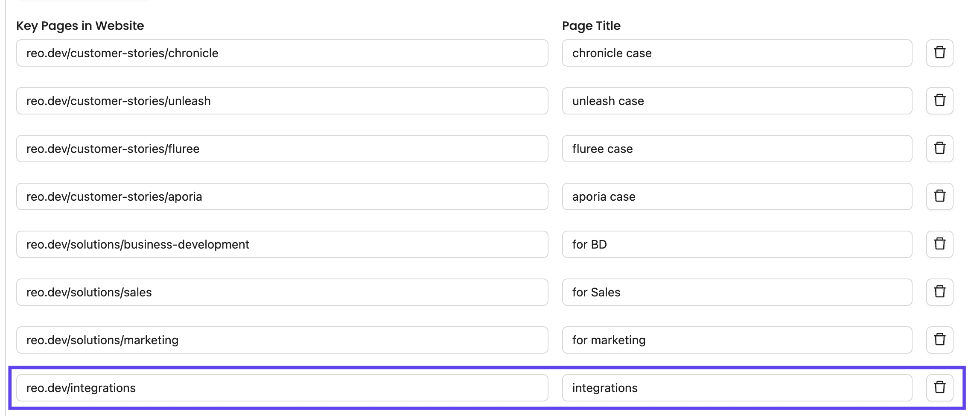Edit the 'chronicle case' page title
Screen dimensions: 980x416
tap(737, 53)
